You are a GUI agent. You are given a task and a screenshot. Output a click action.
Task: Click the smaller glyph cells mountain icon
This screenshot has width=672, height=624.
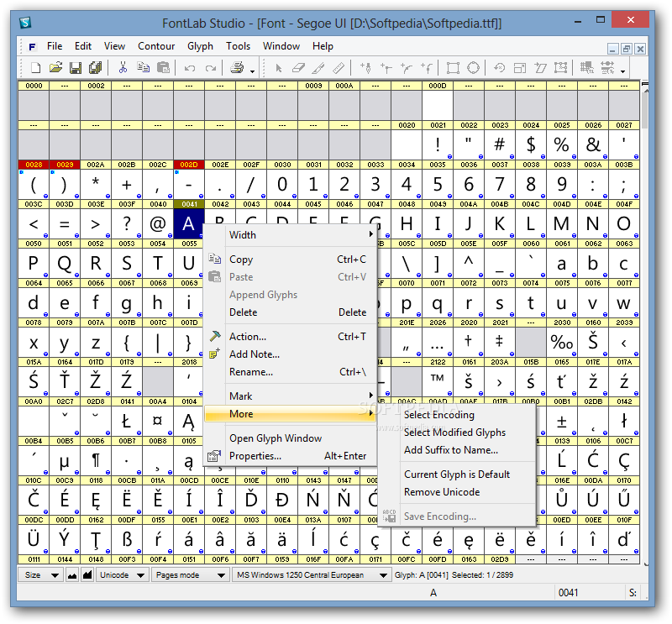tap(72, 575)
